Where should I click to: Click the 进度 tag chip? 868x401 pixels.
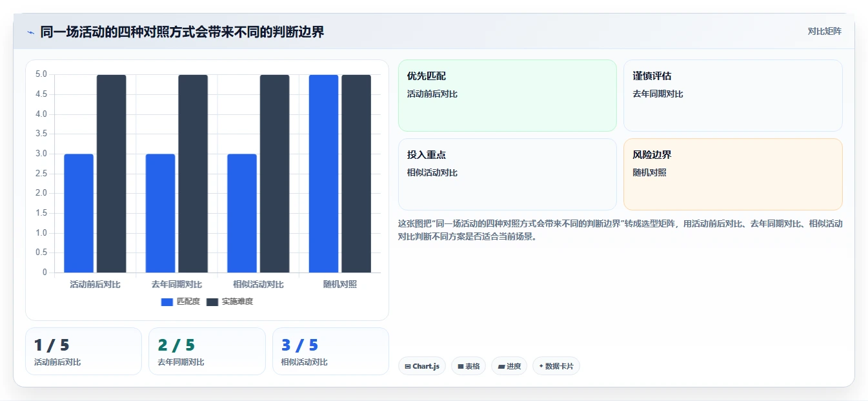(x=509, y=366)
